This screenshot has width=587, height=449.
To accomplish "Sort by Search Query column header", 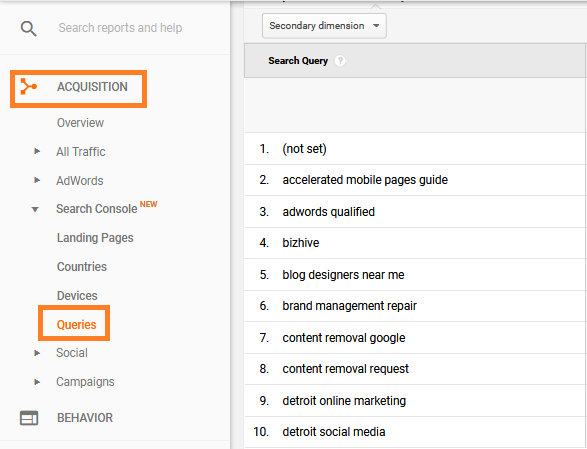I will point(298,61).
